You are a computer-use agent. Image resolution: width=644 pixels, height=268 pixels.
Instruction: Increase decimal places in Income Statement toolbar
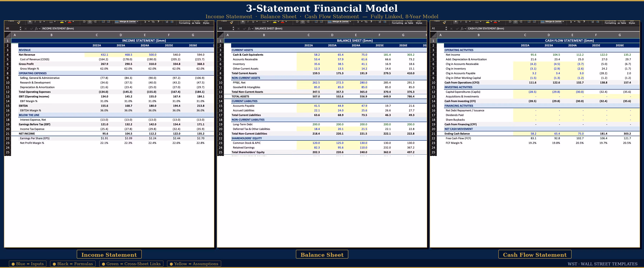pyautogui.click(x=167, y=22)
